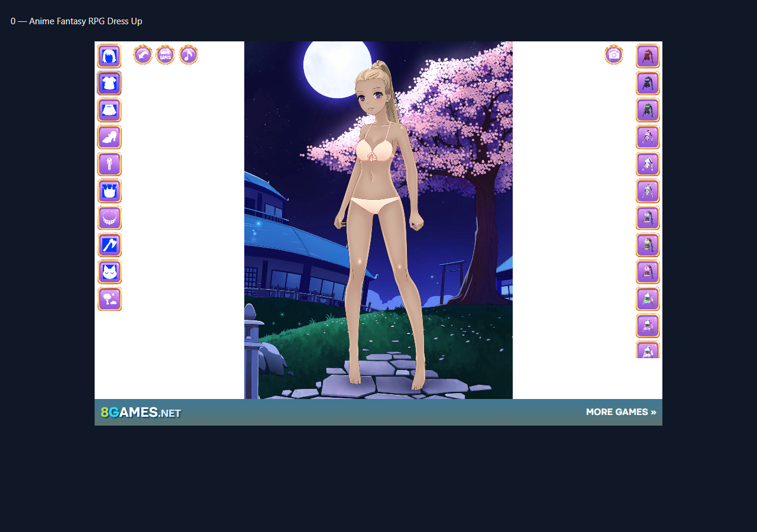Open the full-body outfit category
This screenshot has height=532, width=757.
click(x=109, y=164)
